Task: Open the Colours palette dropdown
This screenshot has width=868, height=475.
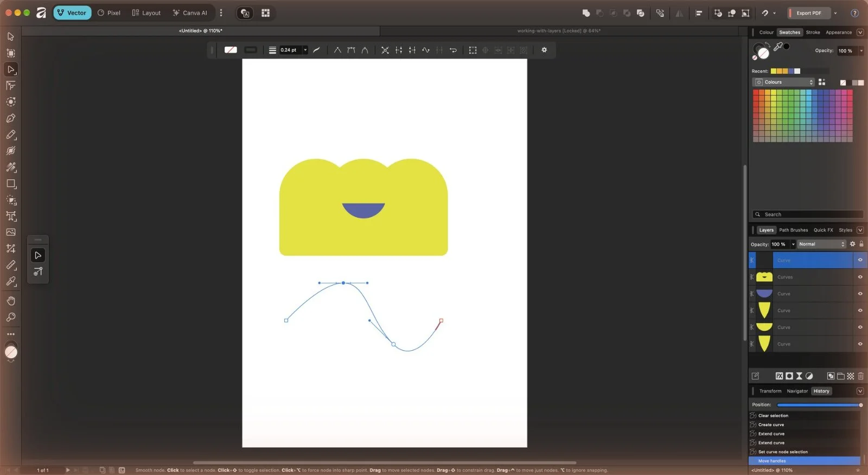Action: click(x=784, y=82)
